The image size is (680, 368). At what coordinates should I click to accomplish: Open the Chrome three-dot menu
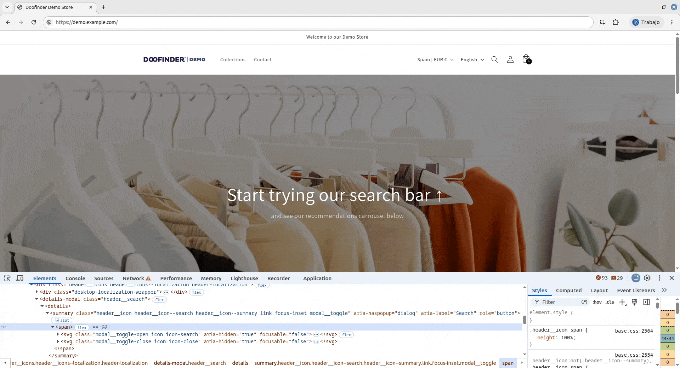click(x=671, y=22)
